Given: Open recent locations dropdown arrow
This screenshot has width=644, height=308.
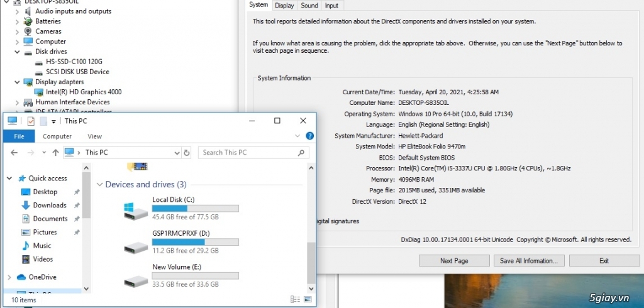Looking at the screenshot, I should coord(44,152).
